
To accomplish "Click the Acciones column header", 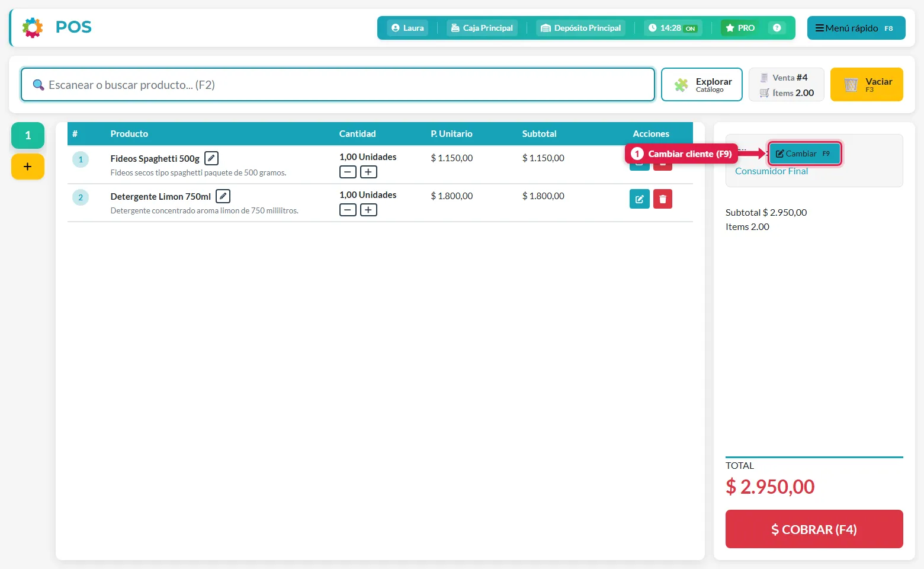I will coord(651,133).
